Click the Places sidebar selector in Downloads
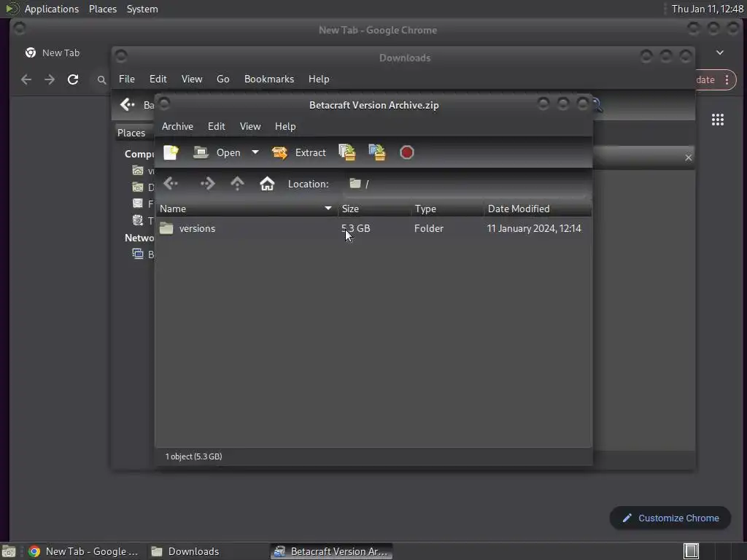 point(135,133)
